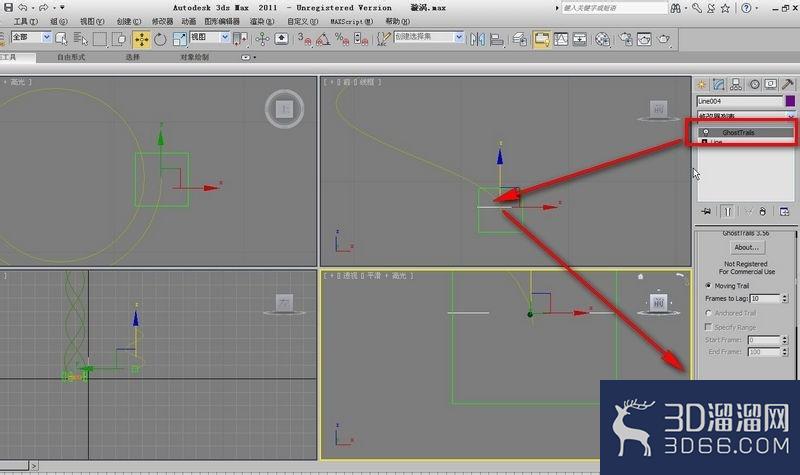The height and width of the screenshot is (475, 800).
Task: Activate the Select and Scale tool
Action: (180, 39)
